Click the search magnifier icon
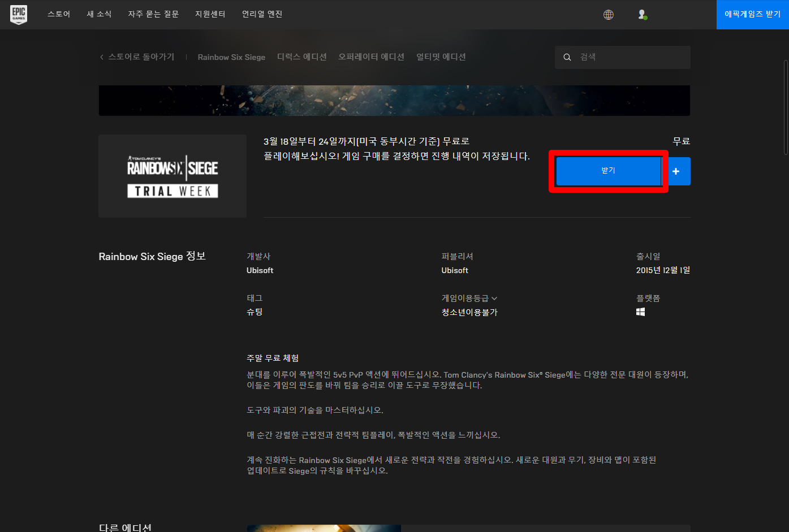The width and height of the screenshot is (789, 532). 567,57
